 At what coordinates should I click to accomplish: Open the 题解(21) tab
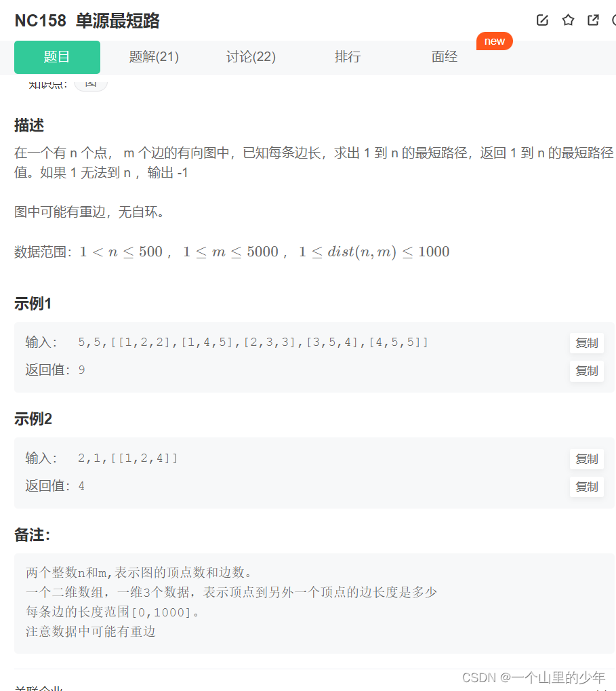pyautogui.click(x=154, y=57)
